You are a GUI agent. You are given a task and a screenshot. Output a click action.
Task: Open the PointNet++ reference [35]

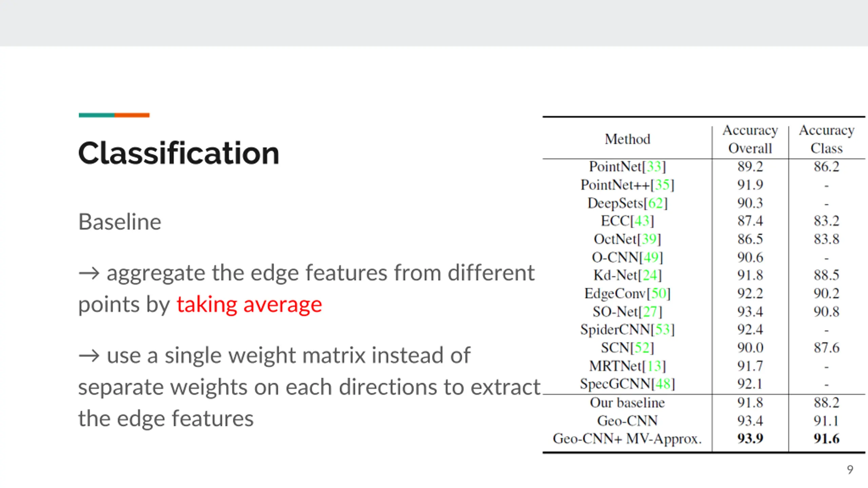pos(662,185)
